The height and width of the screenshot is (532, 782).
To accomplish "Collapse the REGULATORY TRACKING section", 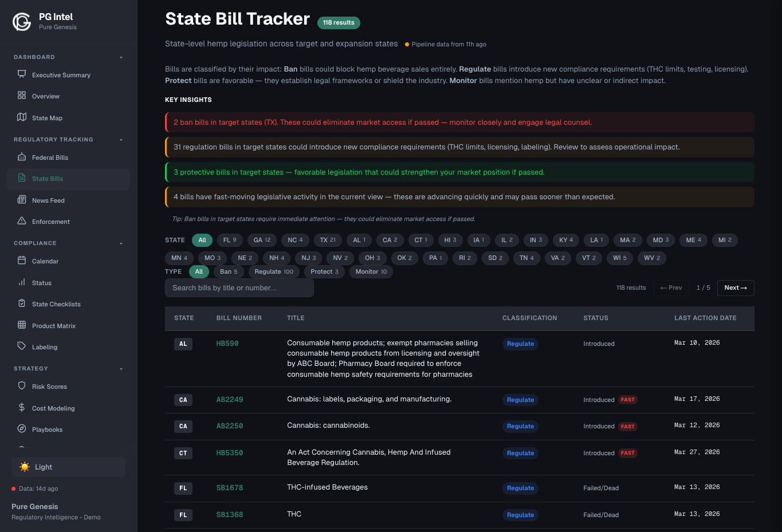I will tap(121, 139).
